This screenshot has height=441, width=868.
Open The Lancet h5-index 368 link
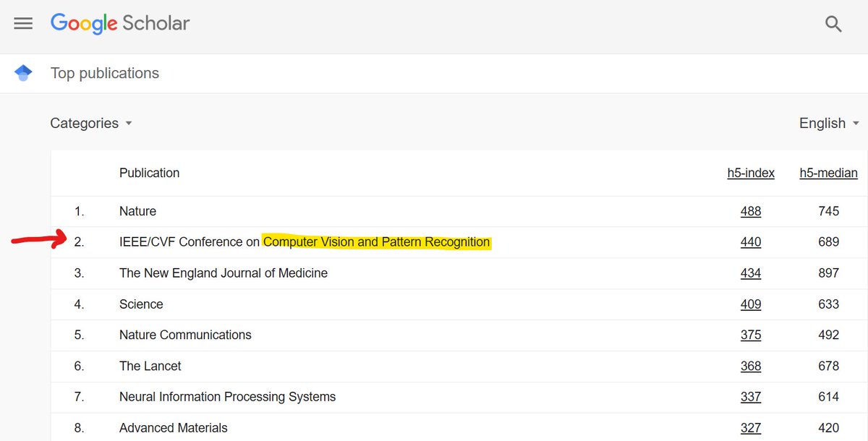pyautogui.click(x=751, y=367)
